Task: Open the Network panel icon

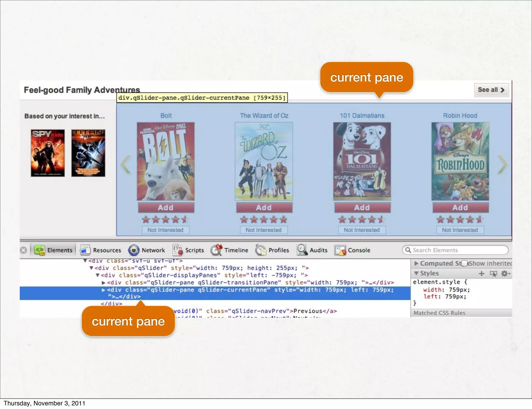Action: pyautogui.click(x=134, y=250)
